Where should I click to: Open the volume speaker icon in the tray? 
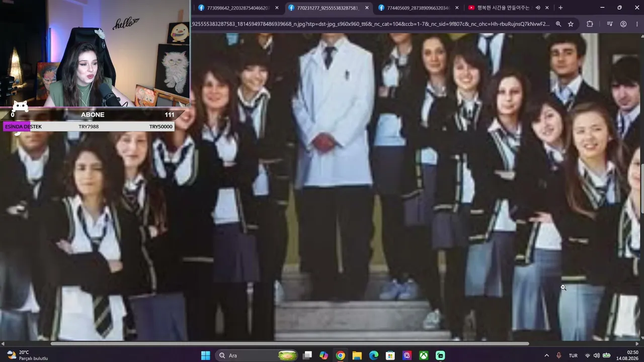point(597,355)
